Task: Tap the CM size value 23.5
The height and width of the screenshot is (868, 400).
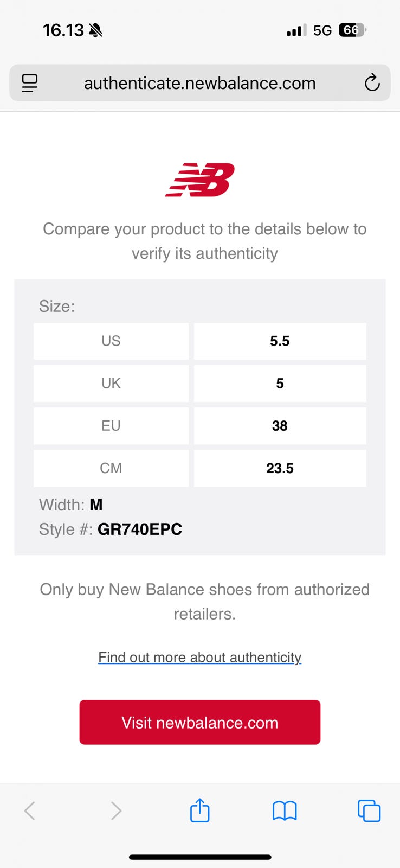Action: [280, 468]
